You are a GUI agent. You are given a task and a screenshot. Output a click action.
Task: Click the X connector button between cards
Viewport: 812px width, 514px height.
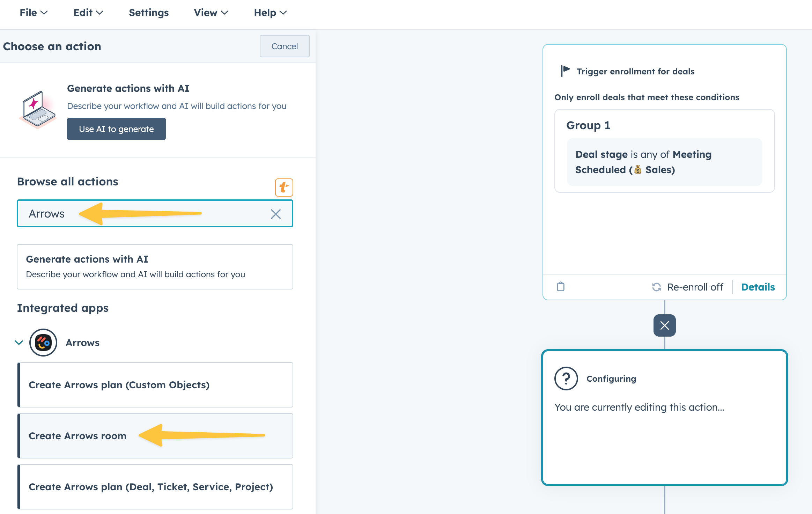[x=664, y=325]
